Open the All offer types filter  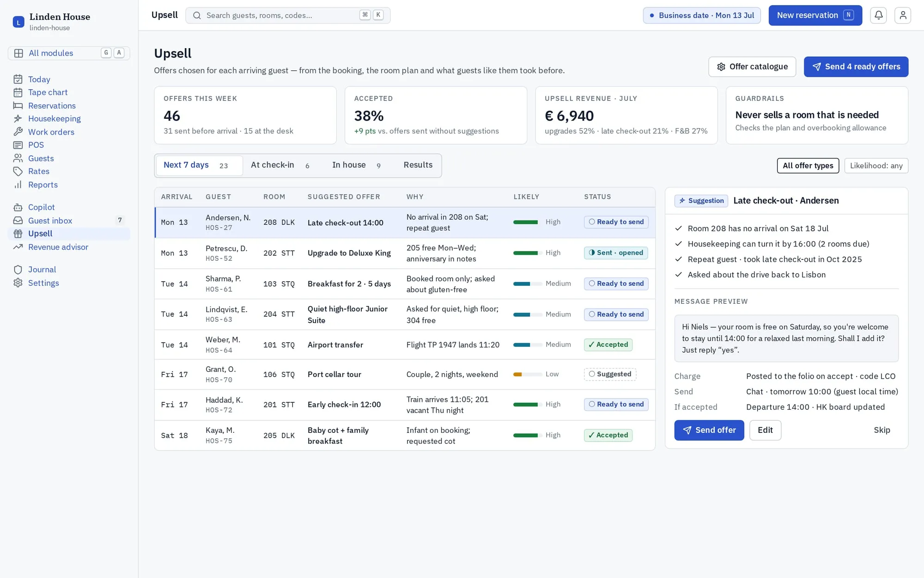coord(808,166)
